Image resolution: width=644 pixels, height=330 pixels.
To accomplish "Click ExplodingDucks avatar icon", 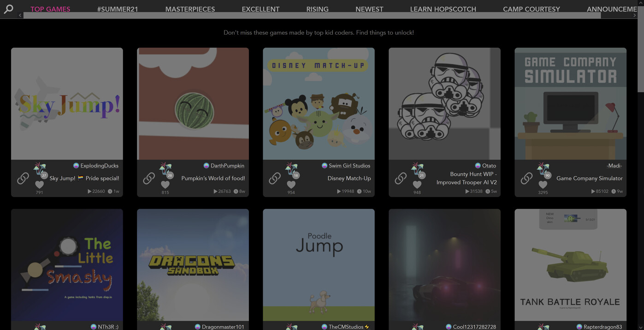I will click(x=76, y=166).
